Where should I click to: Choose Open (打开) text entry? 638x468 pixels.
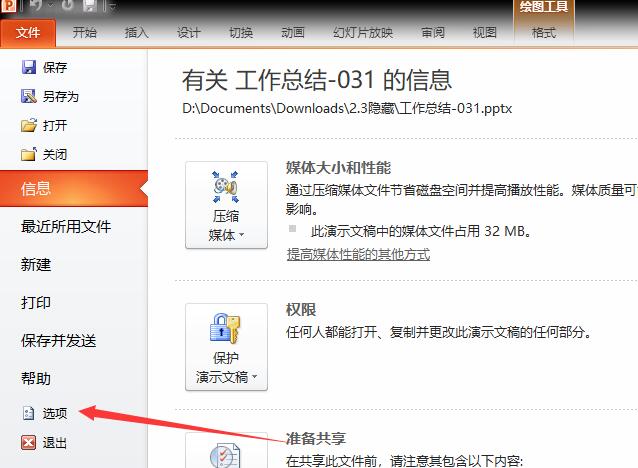(55, 125)
